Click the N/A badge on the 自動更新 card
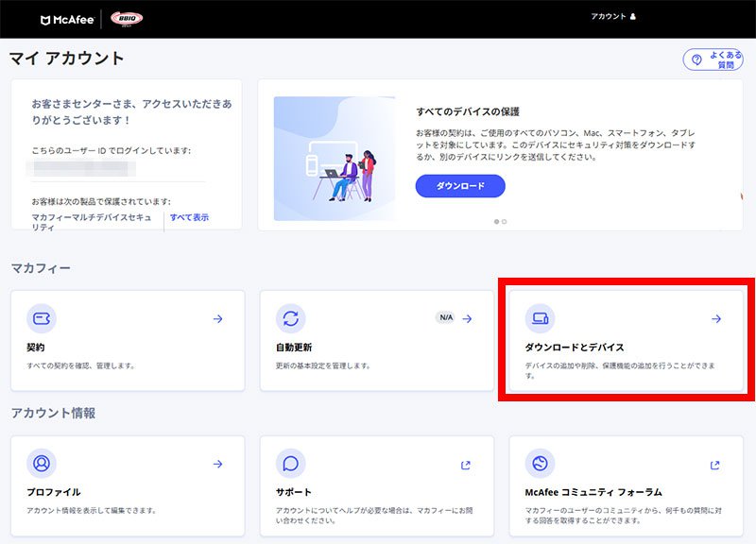This screenshot has height=544, width=756. tap(446, 317)
